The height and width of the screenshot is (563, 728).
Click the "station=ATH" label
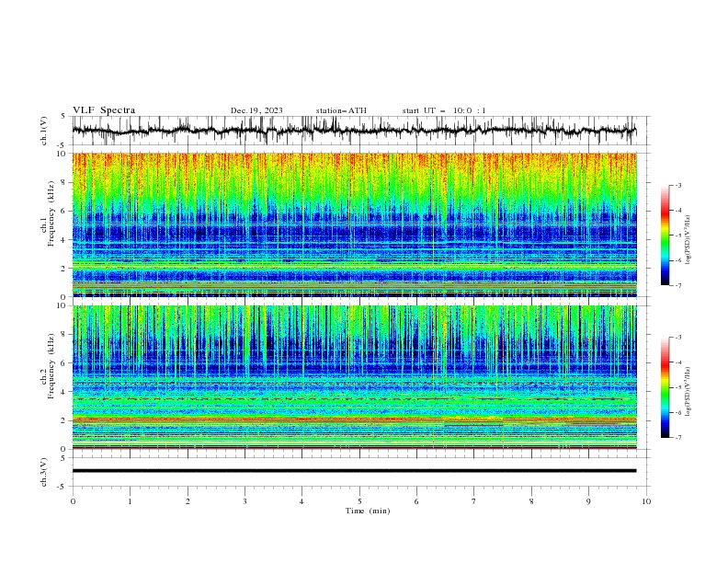(341, 110)
